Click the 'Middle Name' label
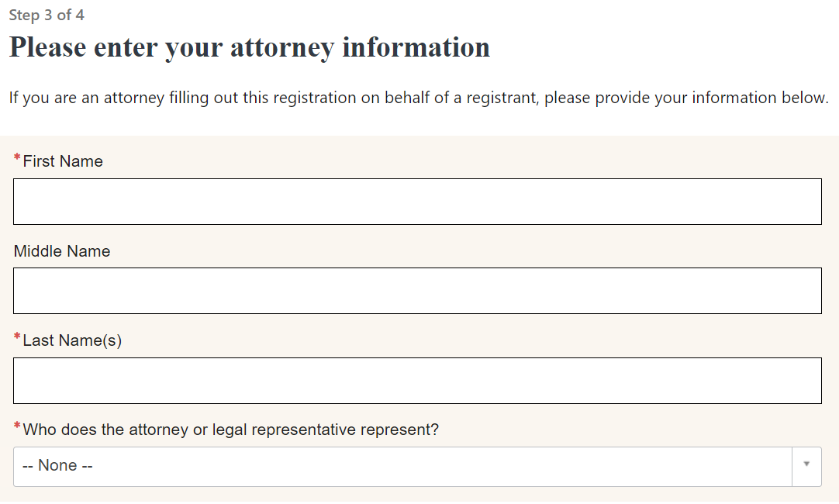 pos(62,251)
